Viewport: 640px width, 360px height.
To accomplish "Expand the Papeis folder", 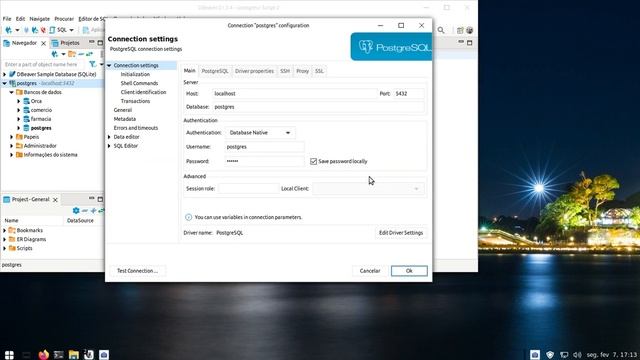I will pyautogui.click(x=12, y=137).
